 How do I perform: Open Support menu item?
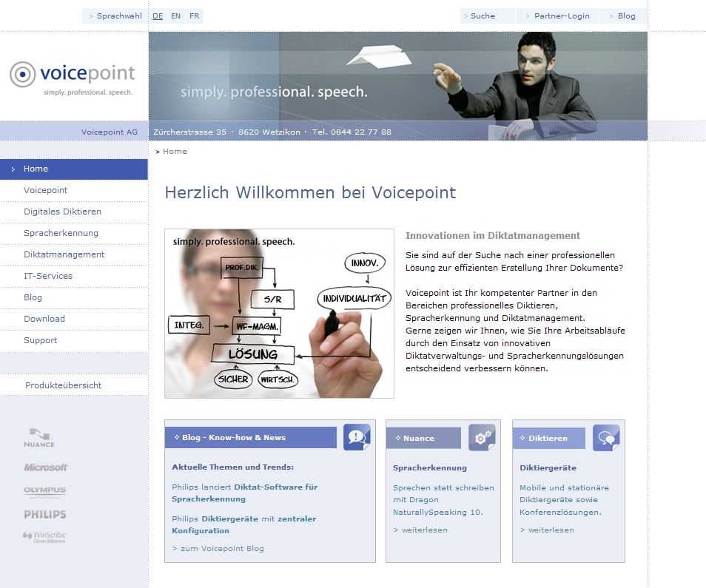tap(74, 340)
